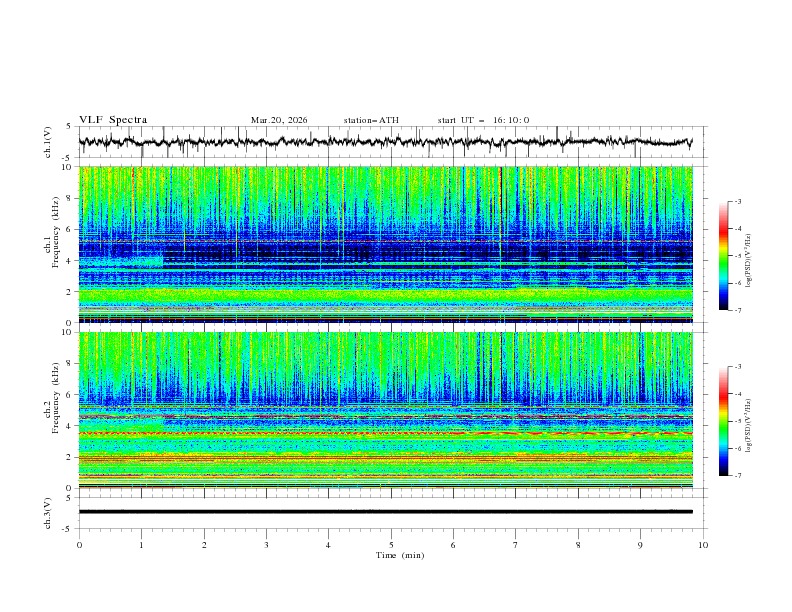
Task: Click the ch.2 spectrogram panel
Action: (x=385, y=410)
